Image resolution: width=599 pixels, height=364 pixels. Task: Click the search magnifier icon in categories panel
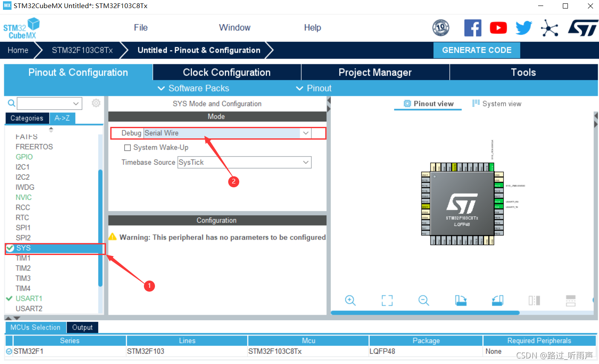11,103
